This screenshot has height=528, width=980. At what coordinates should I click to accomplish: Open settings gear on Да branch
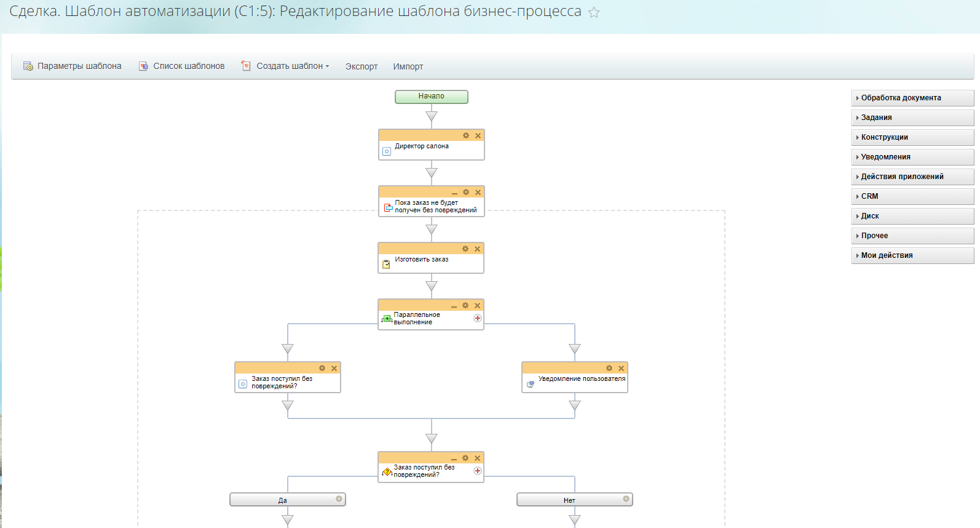pyautogui.click(x=339, y=499)
